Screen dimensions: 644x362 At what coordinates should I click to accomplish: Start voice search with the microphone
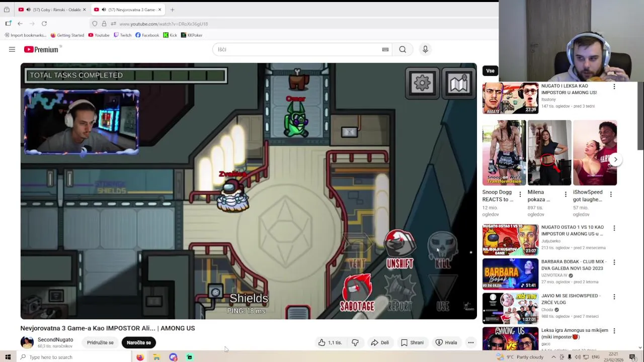point(425,49)
